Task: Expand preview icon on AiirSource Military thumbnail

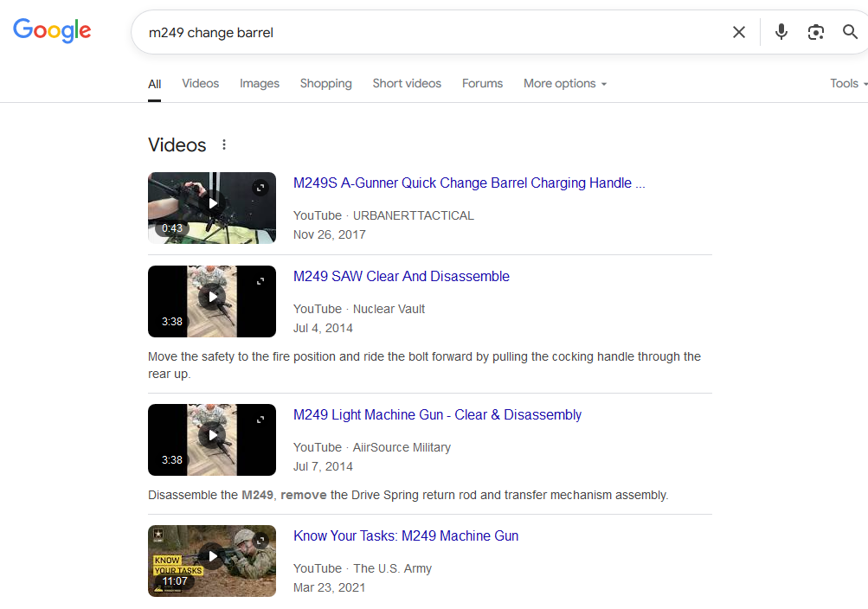Action: click(260, 420)
